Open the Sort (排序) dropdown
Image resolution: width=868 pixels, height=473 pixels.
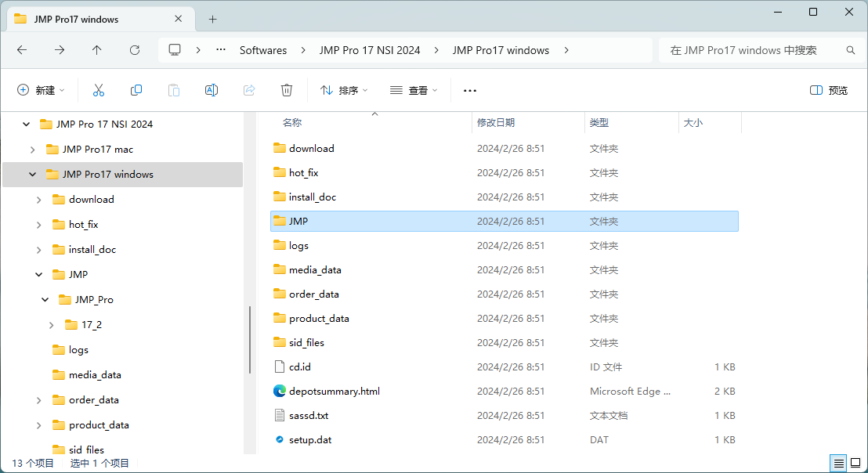point(344,90)
